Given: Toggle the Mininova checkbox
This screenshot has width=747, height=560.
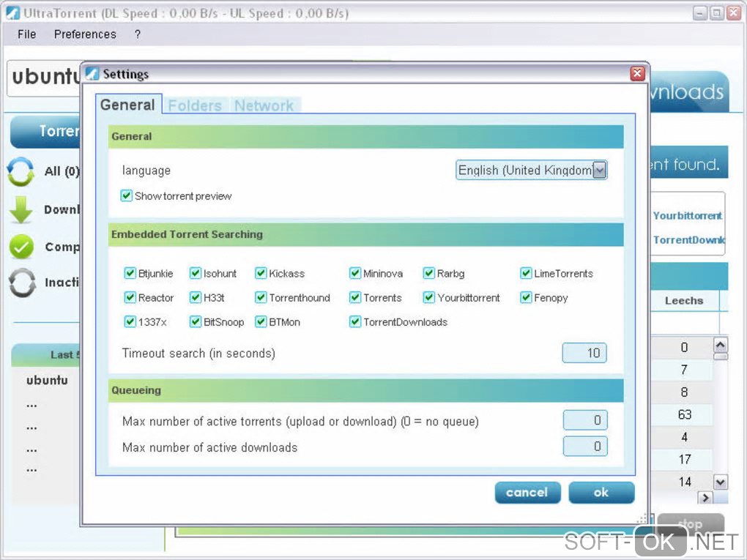Looking at the screenshot, I should [355, 273].
